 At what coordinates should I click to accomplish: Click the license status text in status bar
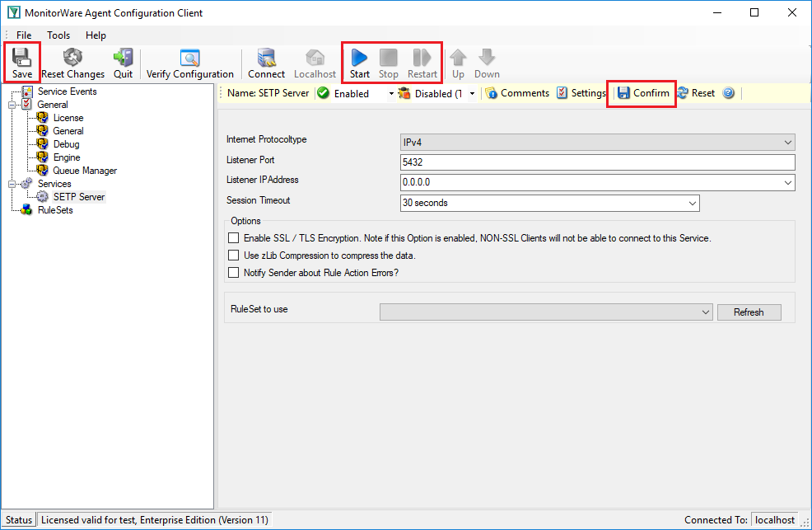click(x=154, y=519)
